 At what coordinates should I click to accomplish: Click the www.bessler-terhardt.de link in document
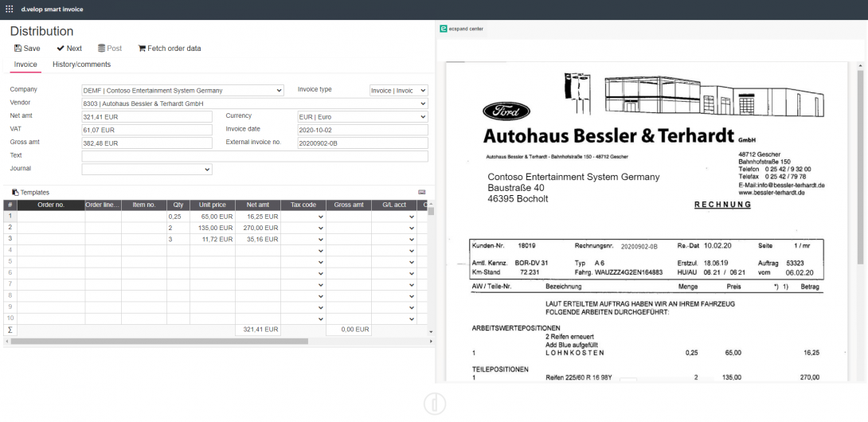pos(772,192)
